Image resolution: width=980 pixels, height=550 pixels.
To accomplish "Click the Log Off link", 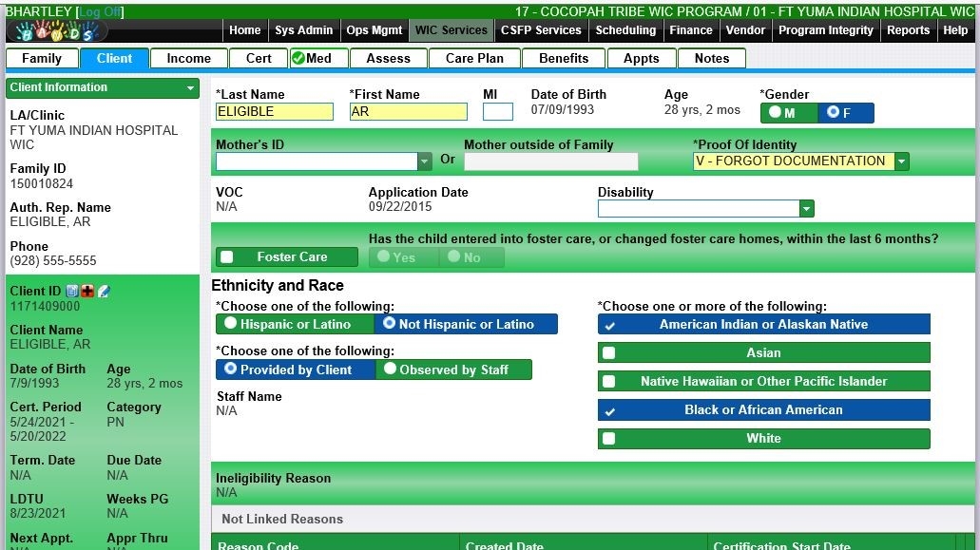I will point(100,11).
